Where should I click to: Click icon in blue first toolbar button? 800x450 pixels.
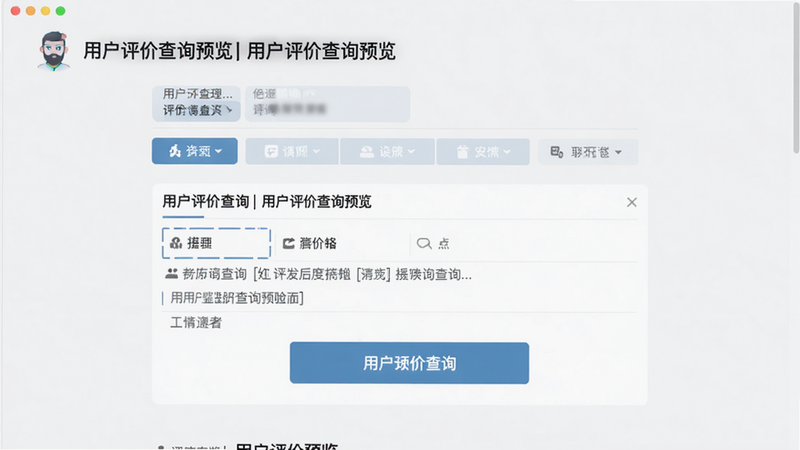[175, 151]
